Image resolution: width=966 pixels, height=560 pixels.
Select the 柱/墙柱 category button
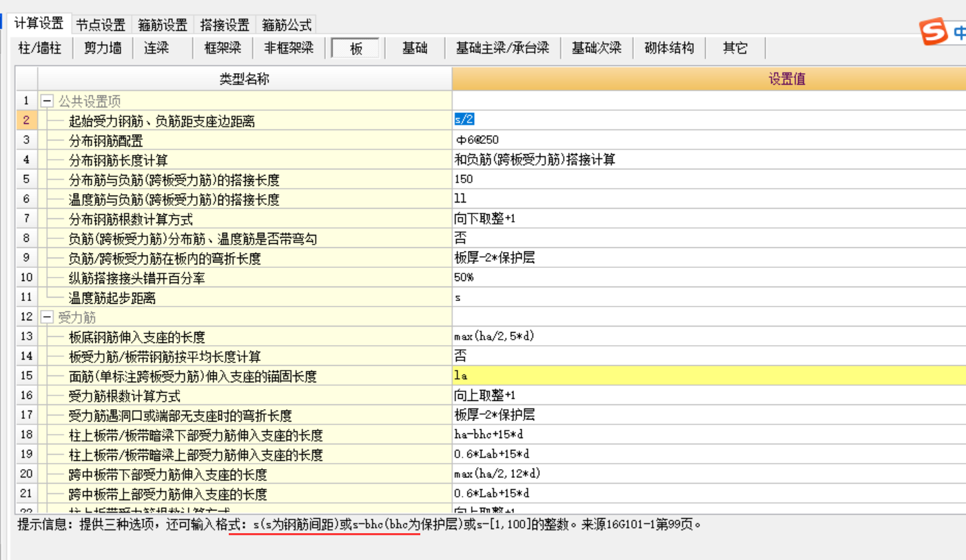tap(39, 48)
